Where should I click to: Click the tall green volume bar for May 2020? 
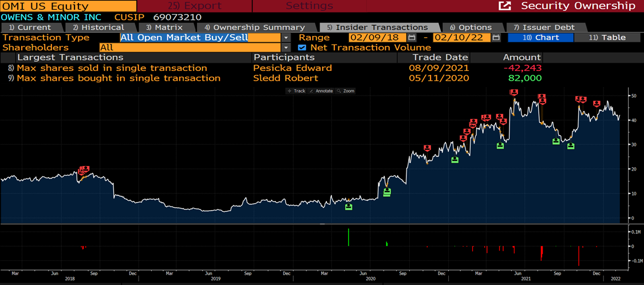[x=348, y=237]
